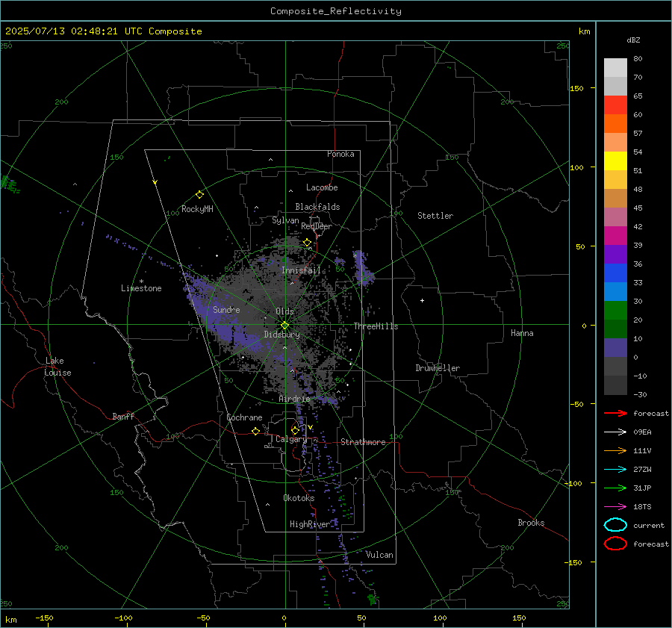Viewport: 672px width, 628px height.
Task: Click the red forecast ellipse icon
Action: pos(615,544)
